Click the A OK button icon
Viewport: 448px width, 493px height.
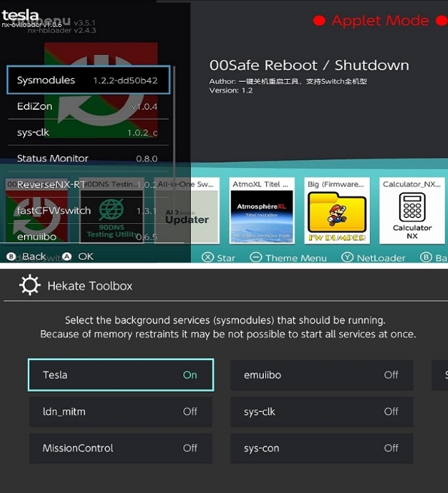[67, 256]
